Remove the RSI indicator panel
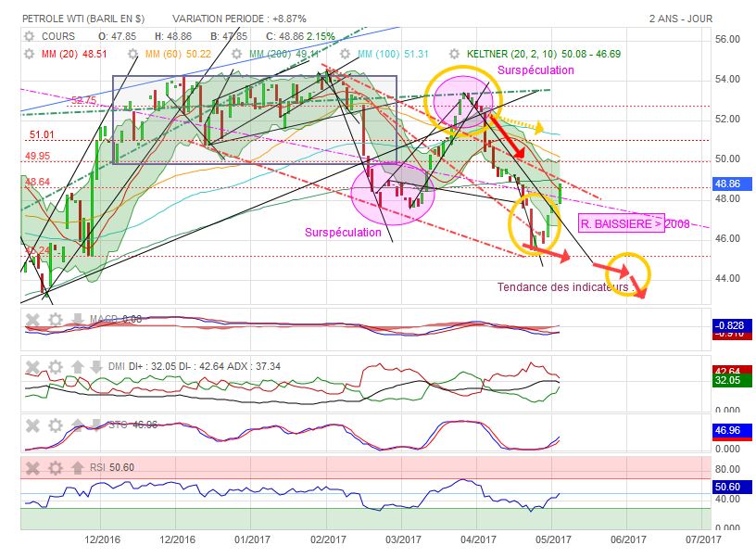 [32, 468]
